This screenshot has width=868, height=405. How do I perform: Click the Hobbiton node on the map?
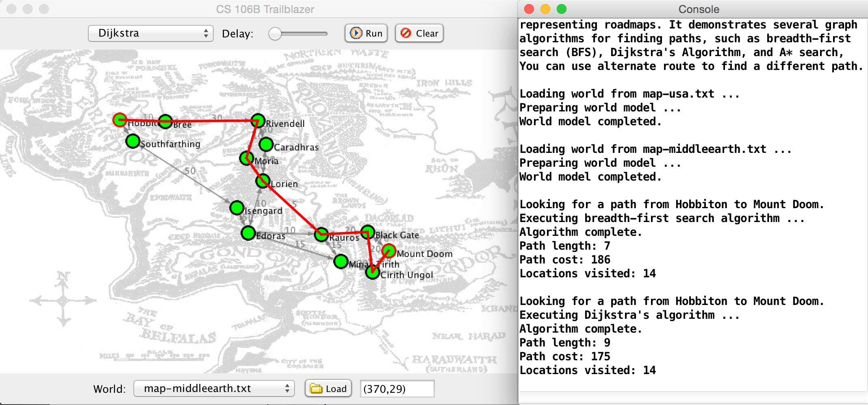coord(119,120)
